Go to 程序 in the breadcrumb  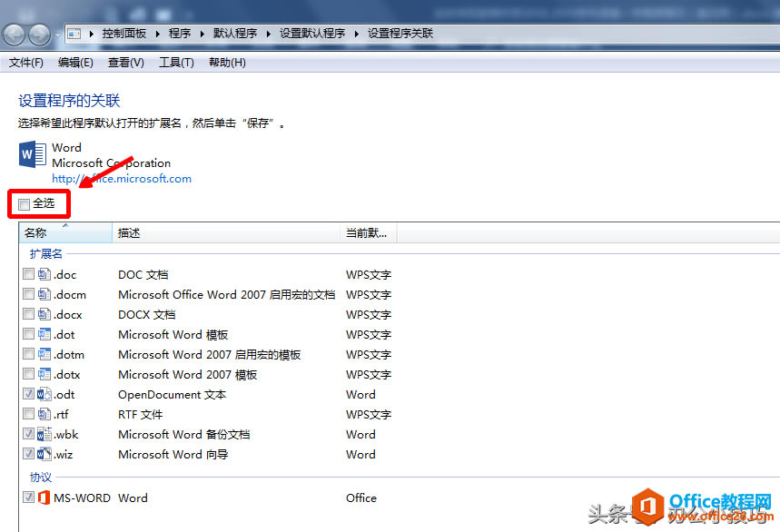180,34
